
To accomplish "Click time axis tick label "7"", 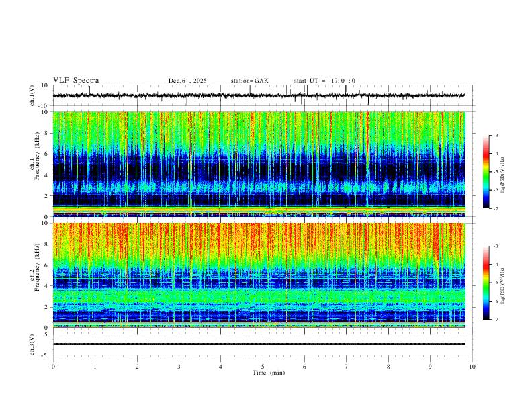I will [347, 367].
